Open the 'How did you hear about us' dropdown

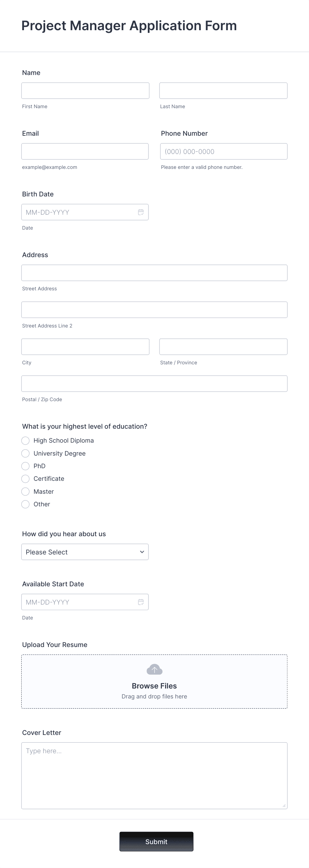pos(85,552)
